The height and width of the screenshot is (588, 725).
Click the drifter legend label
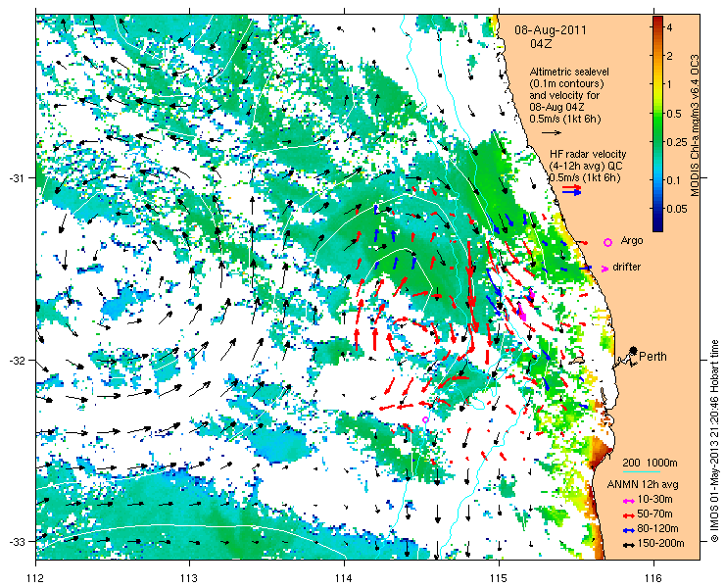coord(626,267)
